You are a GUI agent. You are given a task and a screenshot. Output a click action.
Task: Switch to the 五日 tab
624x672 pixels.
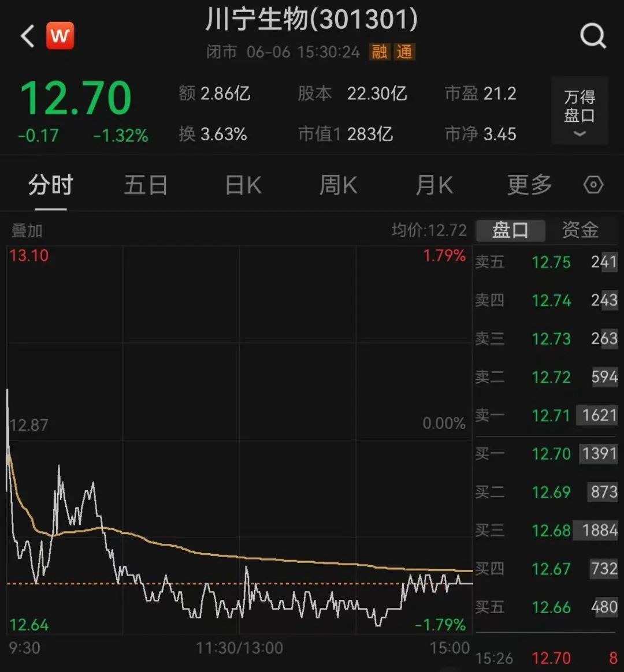(x=146, y=185)
